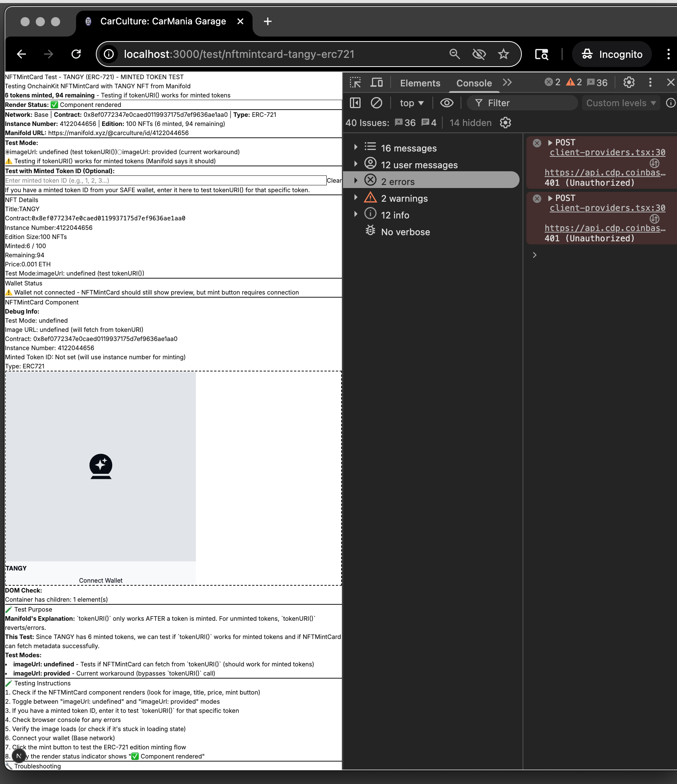
Task: Click the Connect Wallet button
Action: pos(100,580)
